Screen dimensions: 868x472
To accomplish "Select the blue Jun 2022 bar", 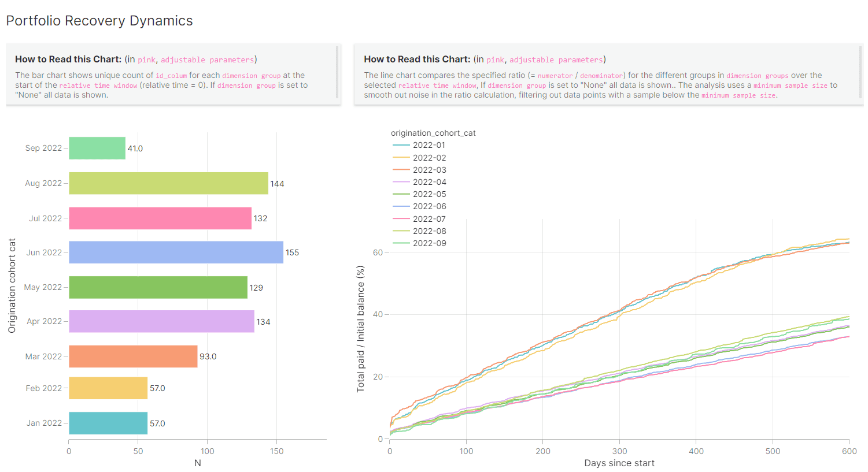I will tap(176, 252).
